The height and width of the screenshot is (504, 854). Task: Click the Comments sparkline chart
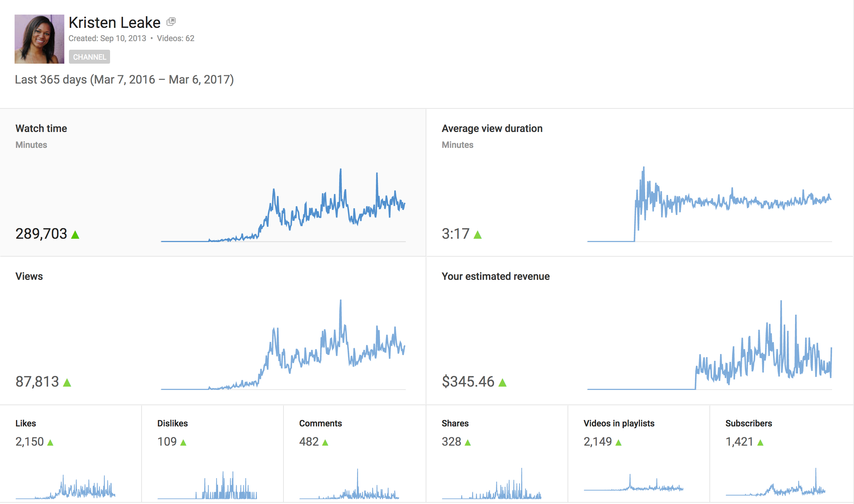click(x=349, y=484)
